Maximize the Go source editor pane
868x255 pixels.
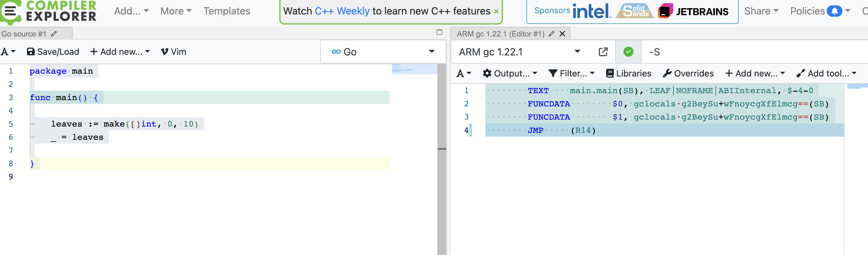coord(439,32)
